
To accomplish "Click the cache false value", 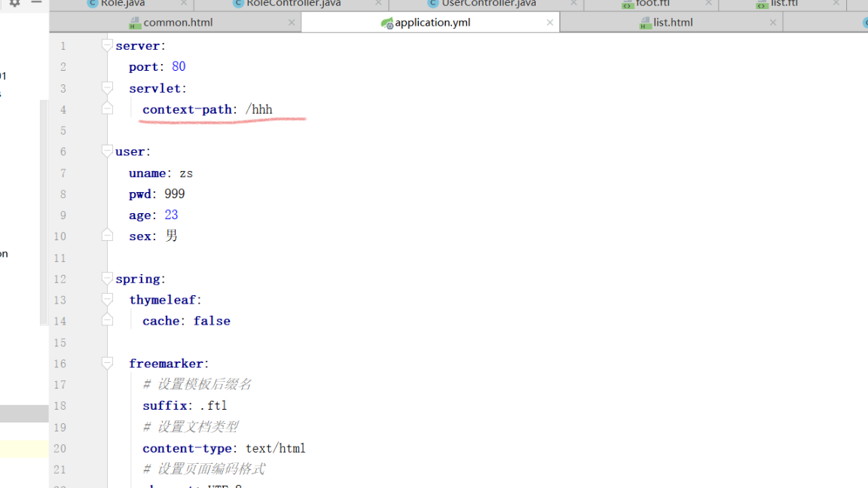I will point(212,321).
